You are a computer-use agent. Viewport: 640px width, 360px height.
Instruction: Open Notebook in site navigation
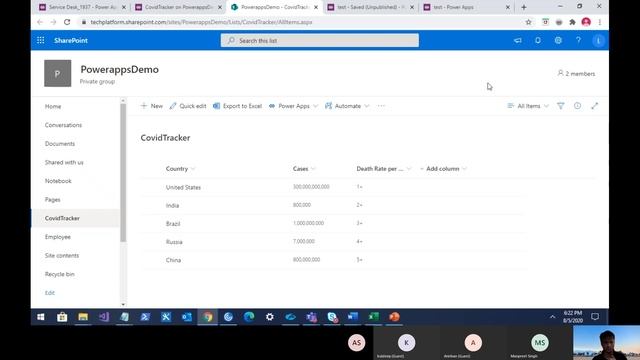pos(58,181)
